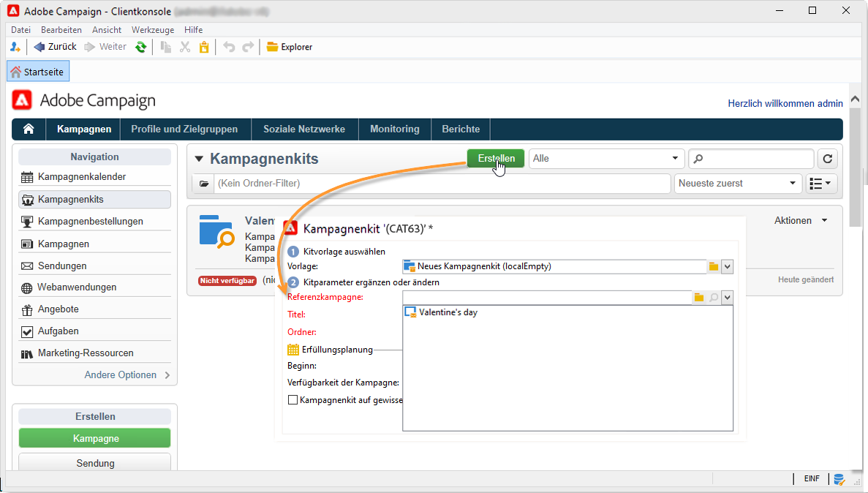Open Marketing-Ressourcen in navigation
The width and height of the screenshot is (868, 493).
(x=94, y=353)
